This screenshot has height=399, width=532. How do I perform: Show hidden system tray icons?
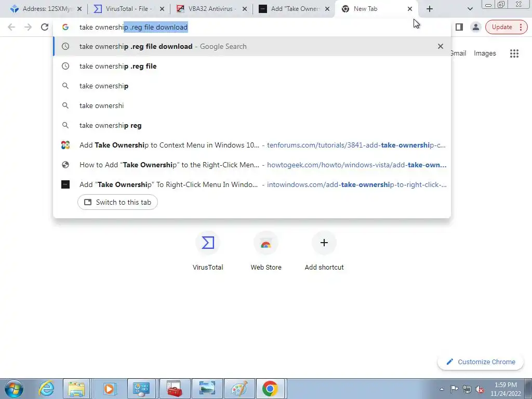442,389
